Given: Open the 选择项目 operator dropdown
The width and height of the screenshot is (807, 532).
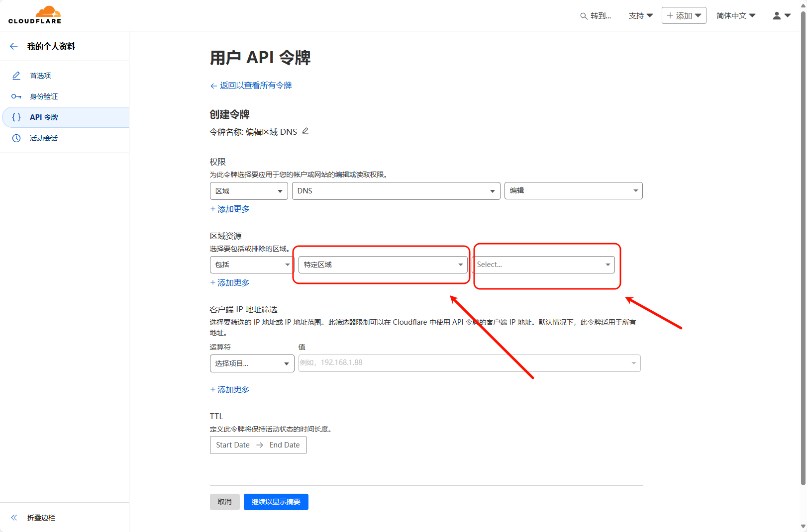Looking at the screenshot, I should point(252,363).
